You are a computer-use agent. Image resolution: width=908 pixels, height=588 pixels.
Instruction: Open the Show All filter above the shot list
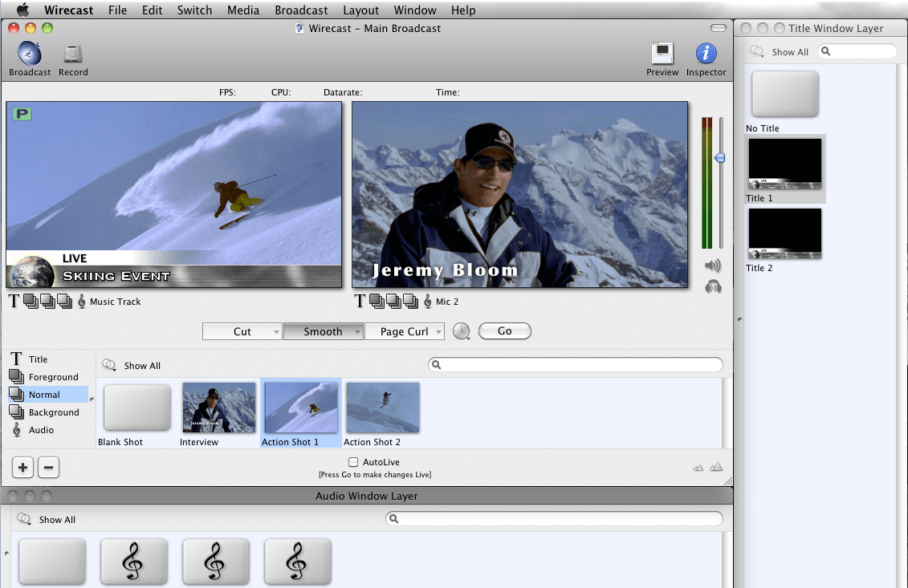click(132, 365)
